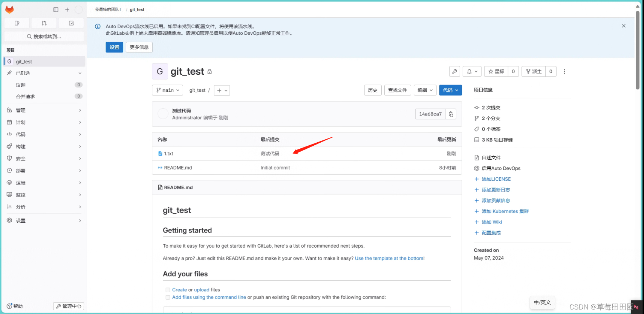The image size is (644, 314).
Task: Open the plus add-file dropdown
Action: coord(222,90)
